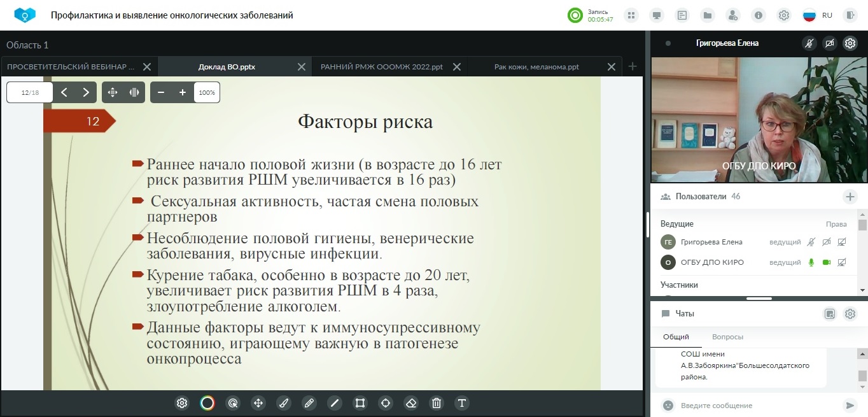
Task: Toggle ОГБУ ДПО КИРО's green camera
Action: coord(827,262)
